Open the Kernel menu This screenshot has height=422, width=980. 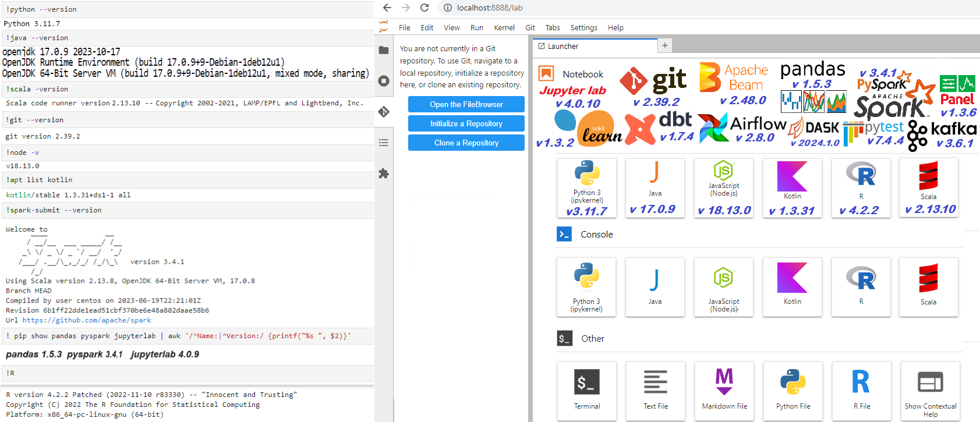pos(504,27)
